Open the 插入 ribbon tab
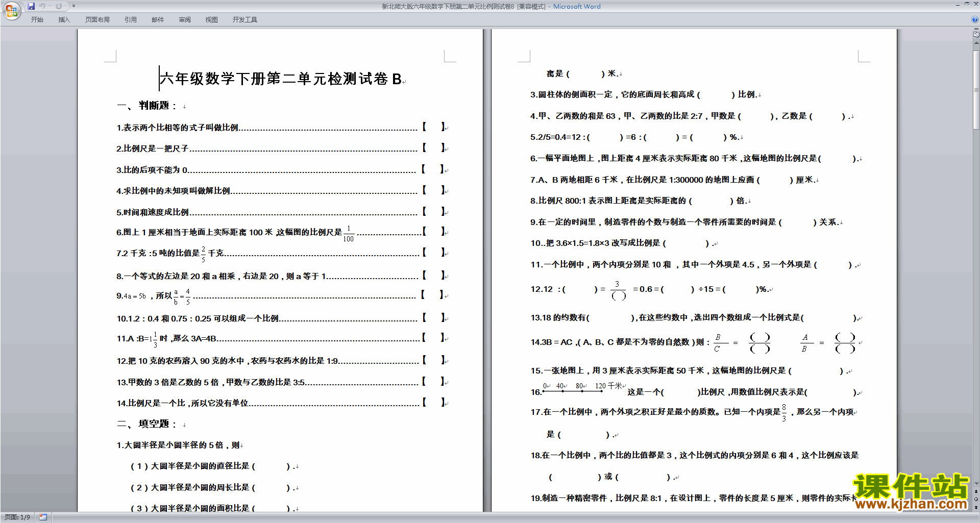The image size is (980, 523). tap(64, 20)
